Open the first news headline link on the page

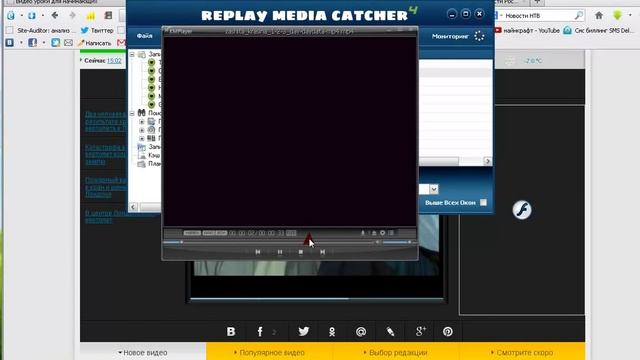[x=105, y=121]
